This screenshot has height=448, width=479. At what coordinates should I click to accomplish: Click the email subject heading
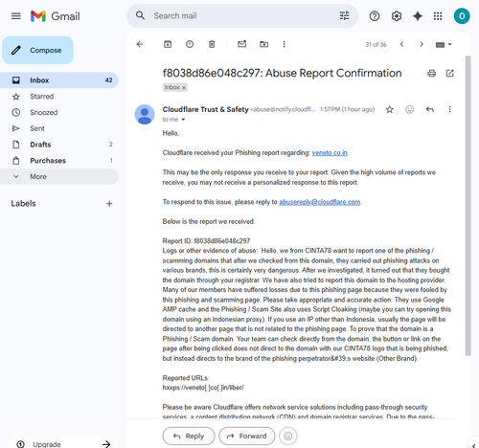coord(282,73)
